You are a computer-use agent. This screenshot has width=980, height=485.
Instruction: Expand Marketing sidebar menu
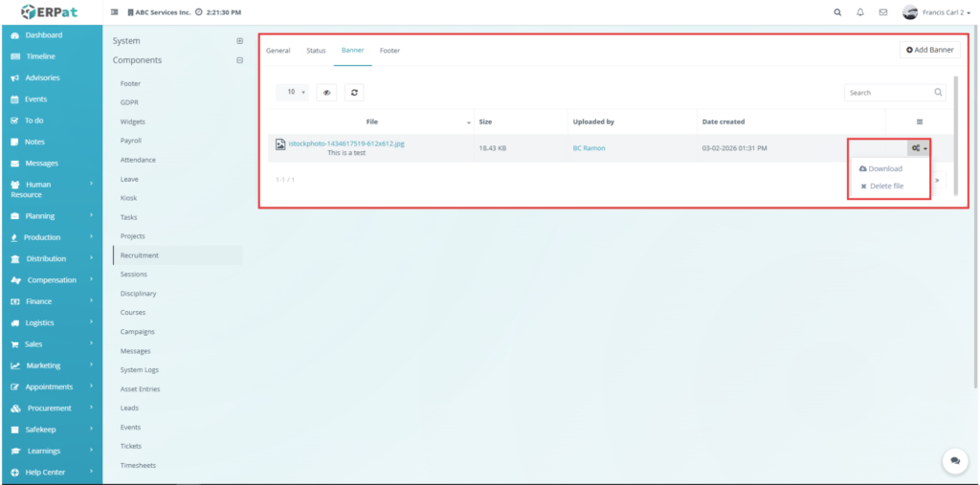52,365
